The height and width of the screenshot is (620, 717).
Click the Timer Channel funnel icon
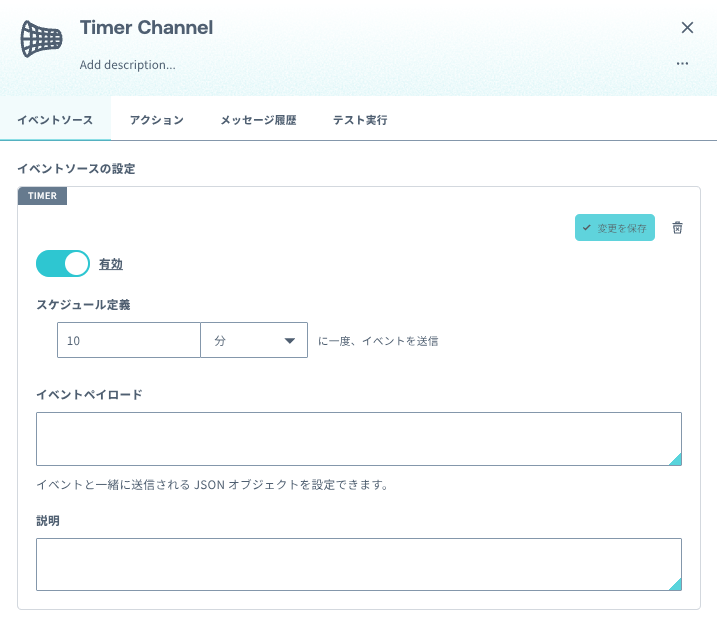(41, 39)
